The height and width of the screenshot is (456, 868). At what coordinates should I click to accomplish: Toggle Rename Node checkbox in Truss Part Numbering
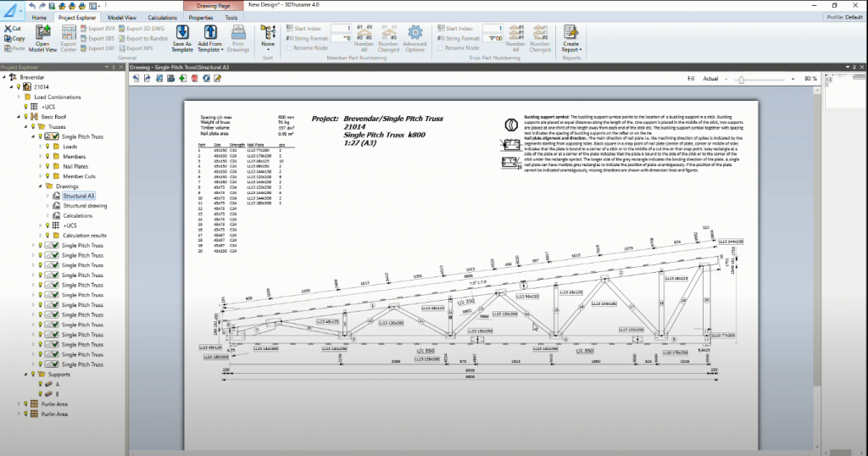pos(441,48)
